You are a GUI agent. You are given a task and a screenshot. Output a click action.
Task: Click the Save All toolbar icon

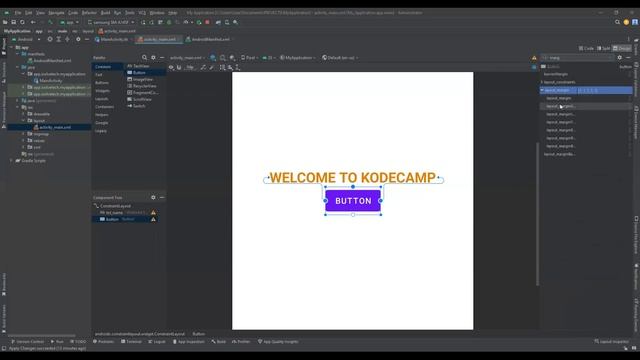coord(13,22)
